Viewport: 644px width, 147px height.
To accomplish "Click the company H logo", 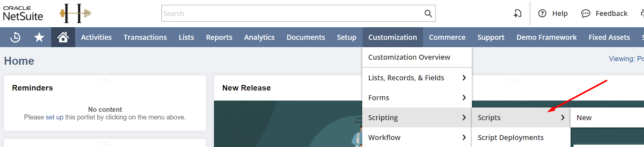I will [x=75, y=13].
